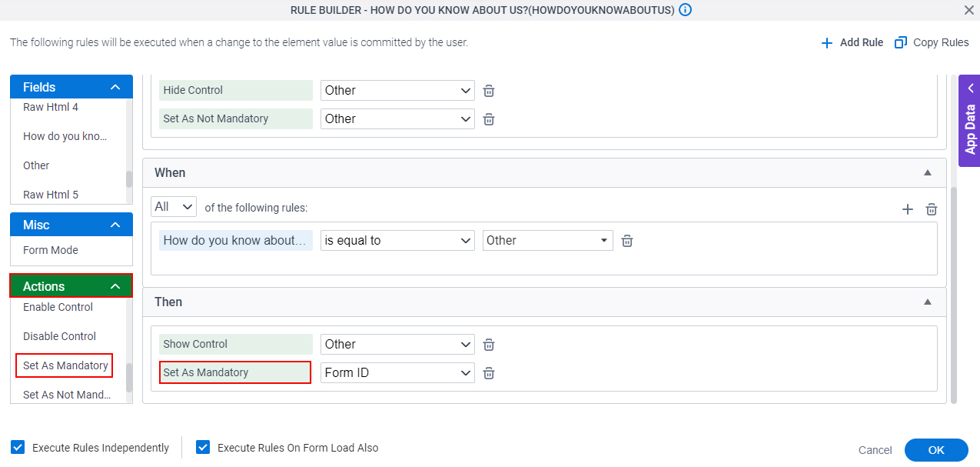This screenshot has width=980, height=467.
Task: Delete the Set As Mandatory action row
Action: pyautogui.click(x=489, y=373)
